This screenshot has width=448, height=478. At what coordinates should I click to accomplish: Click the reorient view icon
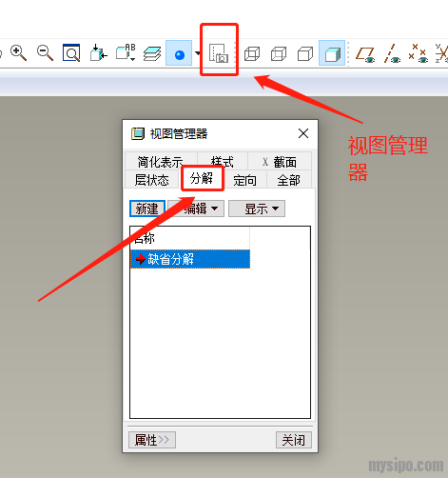[x=98, y=52]
